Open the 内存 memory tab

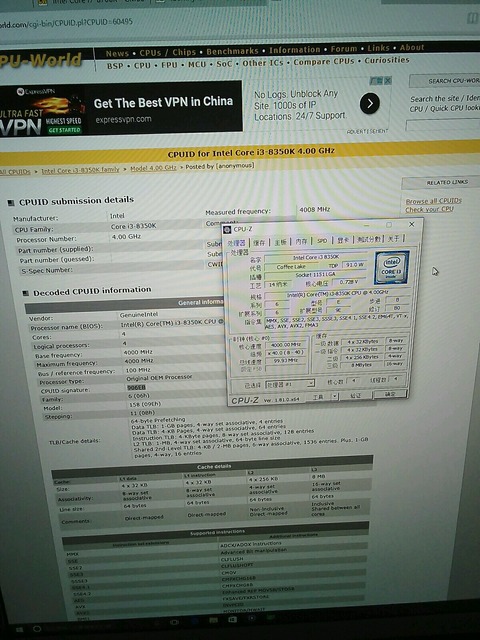[301, 241]
